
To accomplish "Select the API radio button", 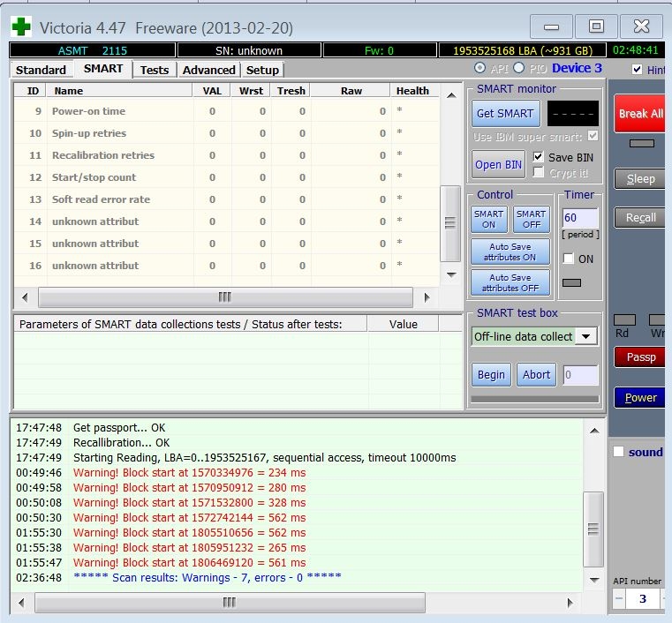I will [480, 68].
